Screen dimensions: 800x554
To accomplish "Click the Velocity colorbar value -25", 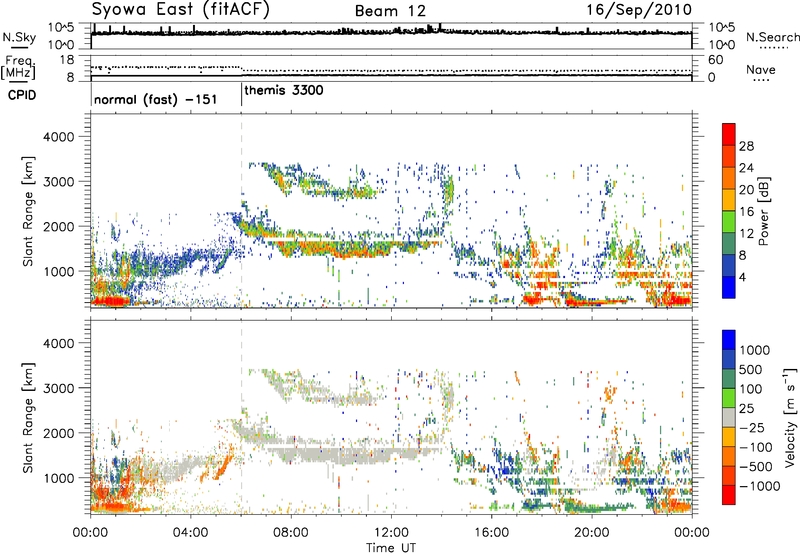I will pyautogui.click(x=753, y=428).
